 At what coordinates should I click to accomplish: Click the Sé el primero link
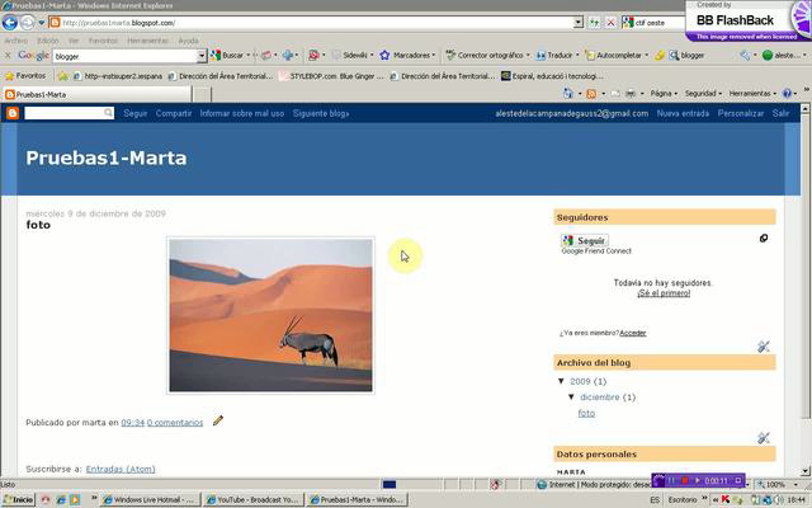click(664, 293)
